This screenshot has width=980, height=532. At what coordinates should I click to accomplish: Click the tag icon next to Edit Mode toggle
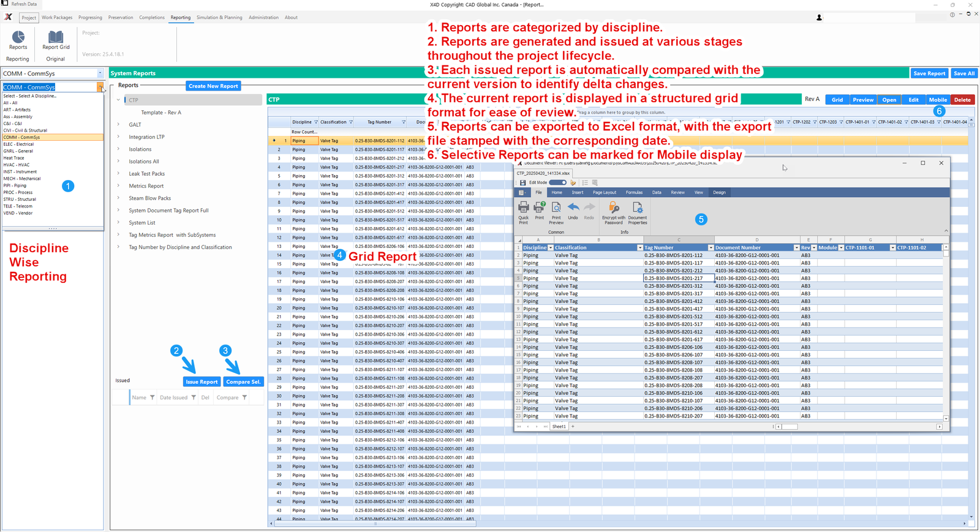tap(573, 182)
